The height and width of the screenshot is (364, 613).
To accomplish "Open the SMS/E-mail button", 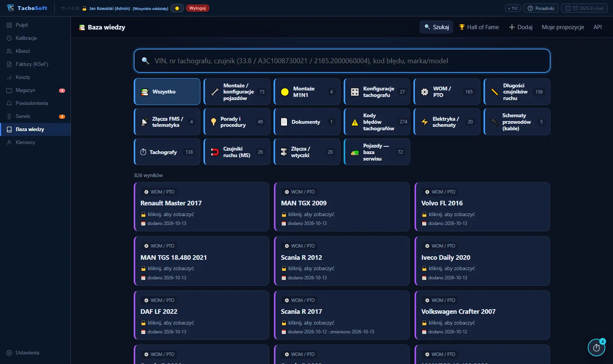I will click(584, 8).
